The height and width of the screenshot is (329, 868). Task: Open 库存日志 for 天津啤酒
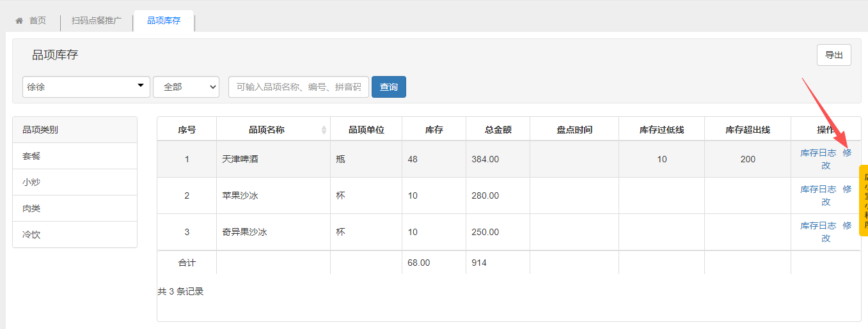818,153
